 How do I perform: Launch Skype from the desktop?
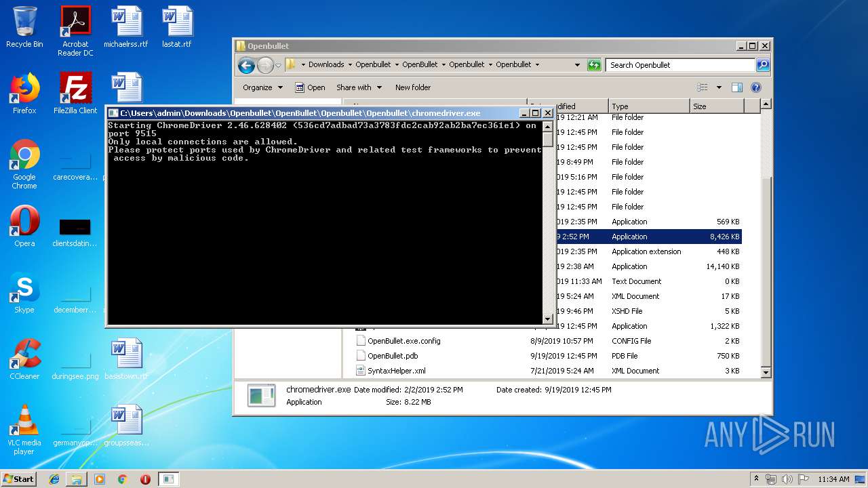[x=24, y=293]
